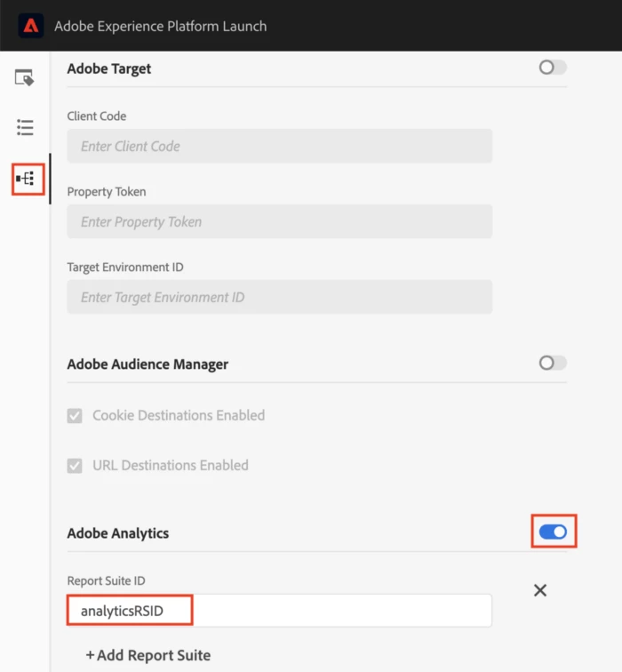Open the tag window sidebar icon
This screenshot has width=622, height=672.
(24, 78)
